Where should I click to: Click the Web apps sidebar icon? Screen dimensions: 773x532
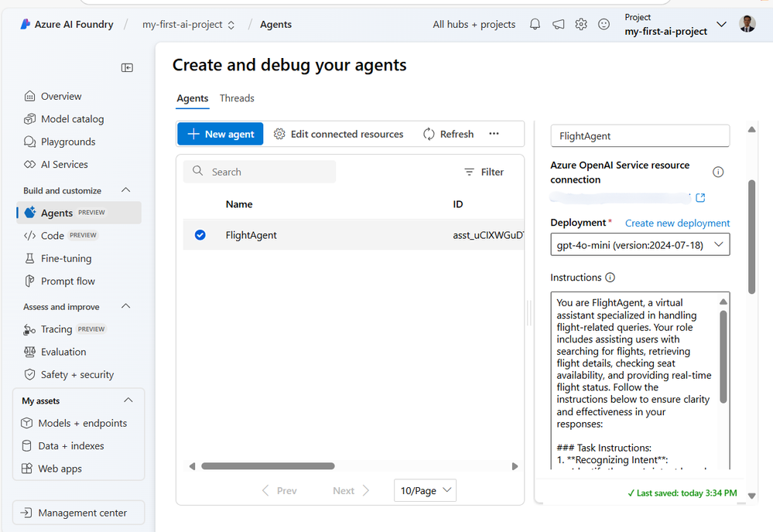[x=26, y=469]
